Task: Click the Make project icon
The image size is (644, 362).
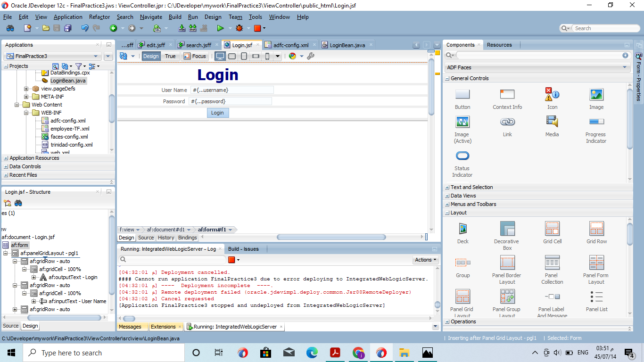Action: (x=182, y=28)
